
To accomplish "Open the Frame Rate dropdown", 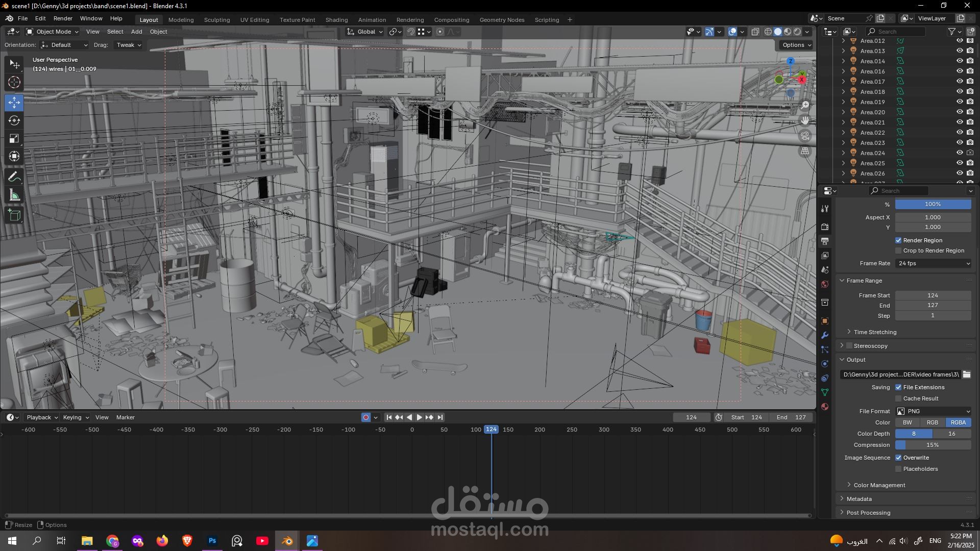I will pyautogui.click(x=933, y=263).
